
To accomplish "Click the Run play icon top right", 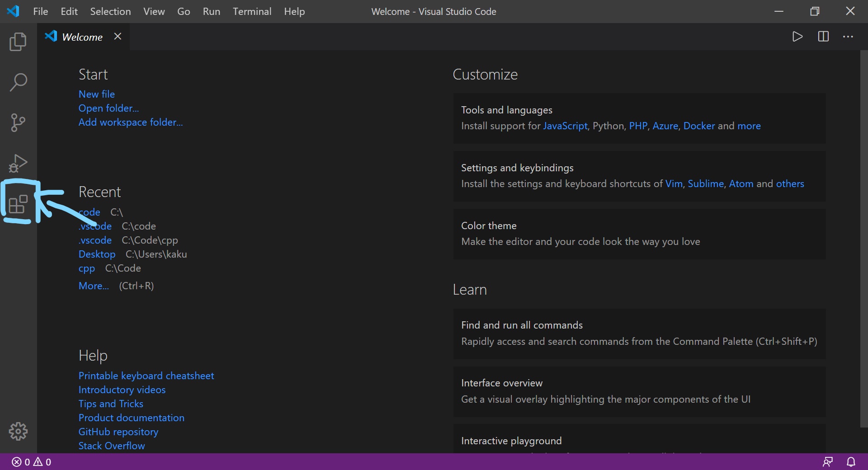I will (x=797, y=37).
